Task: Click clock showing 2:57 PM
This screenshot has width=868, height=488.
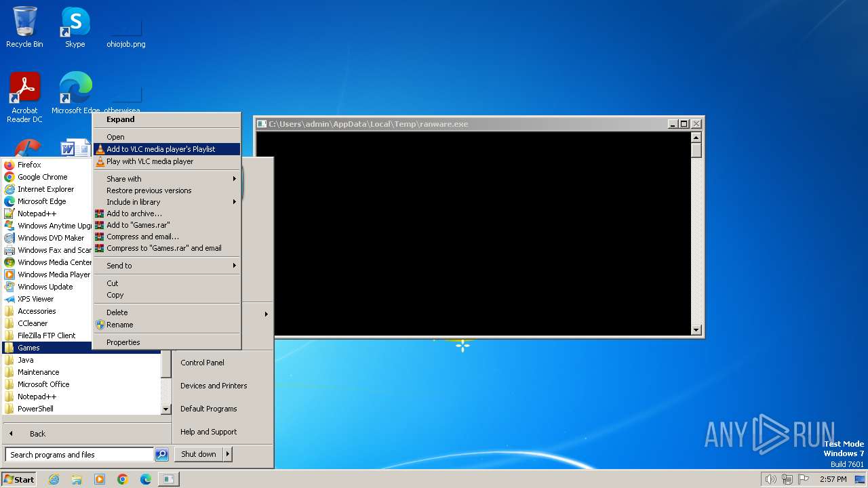Action: 833,479
